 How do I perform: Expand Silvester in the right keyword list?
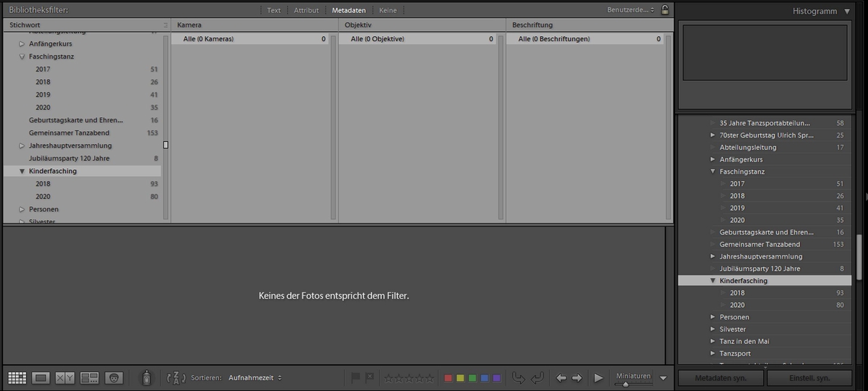pos(713,329)
